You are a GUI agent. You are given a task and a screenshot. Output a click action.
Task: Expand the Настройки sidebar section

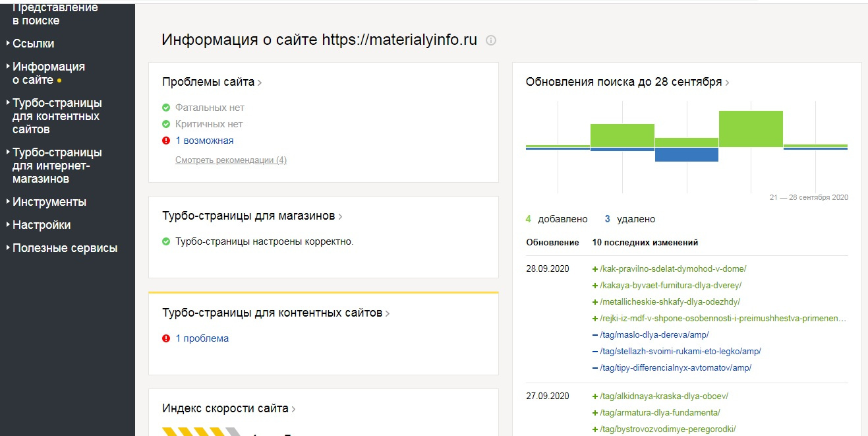coord(41,225)
